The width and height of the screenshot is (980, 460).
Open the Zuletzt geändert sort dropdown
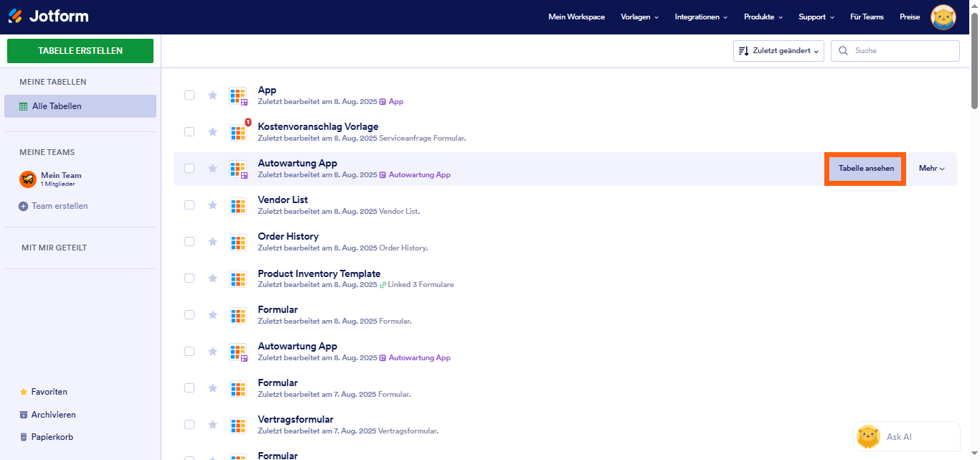[x=778, y=51]
